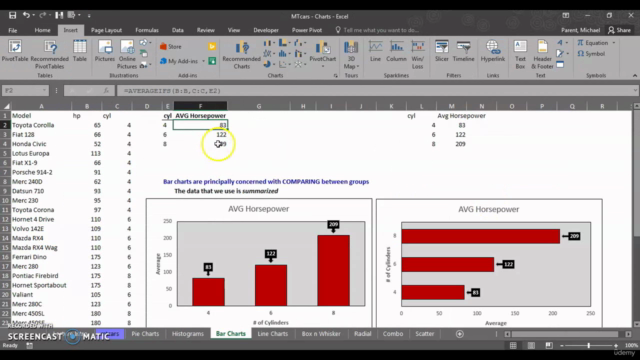
Task: Open the Office Store add-ins
Action: 171,47
